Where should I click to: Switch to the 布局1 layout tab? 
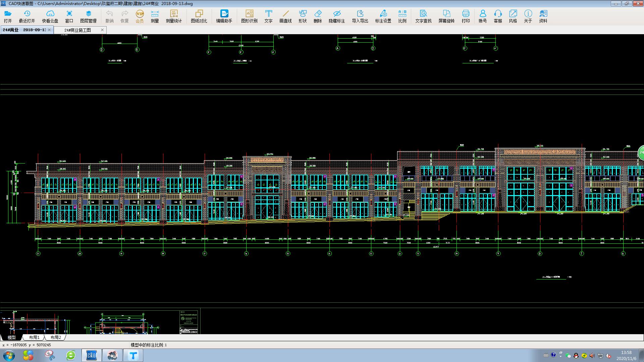click(34, 338)
